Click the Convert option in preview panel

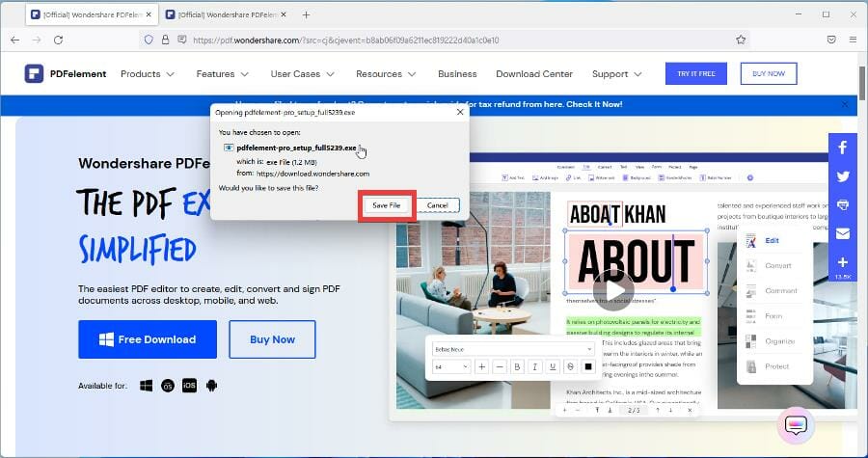pyautogui.click(x=777, y=265)
